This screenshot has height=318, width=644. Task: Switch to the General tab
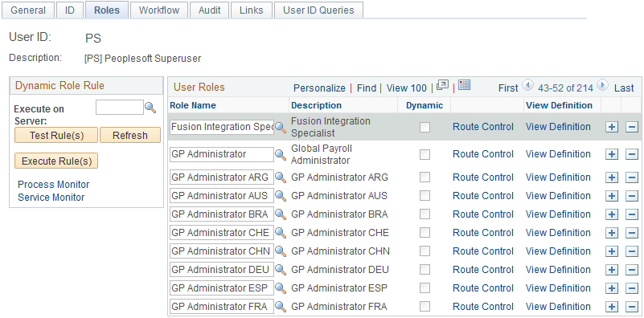pyautogui.click(x=28, y=10)
